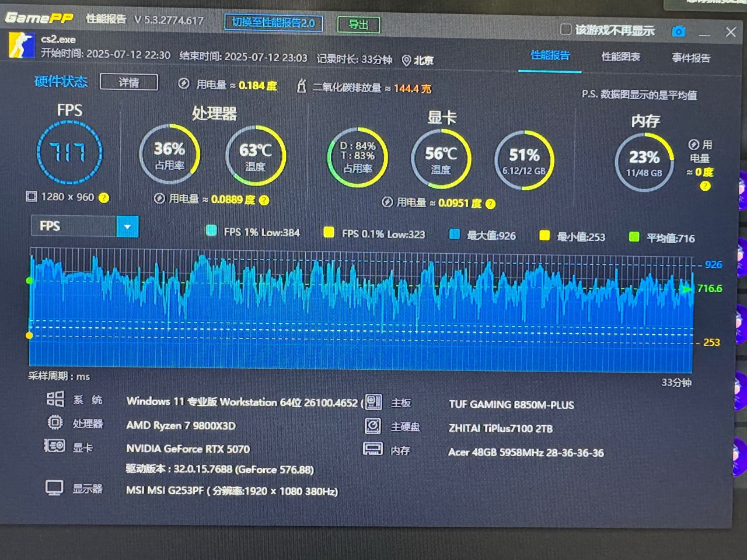Click the 切换至性能报告2.0 button
Screen dimensions: 747x560
pyautogui.click(x=274, y=23)
